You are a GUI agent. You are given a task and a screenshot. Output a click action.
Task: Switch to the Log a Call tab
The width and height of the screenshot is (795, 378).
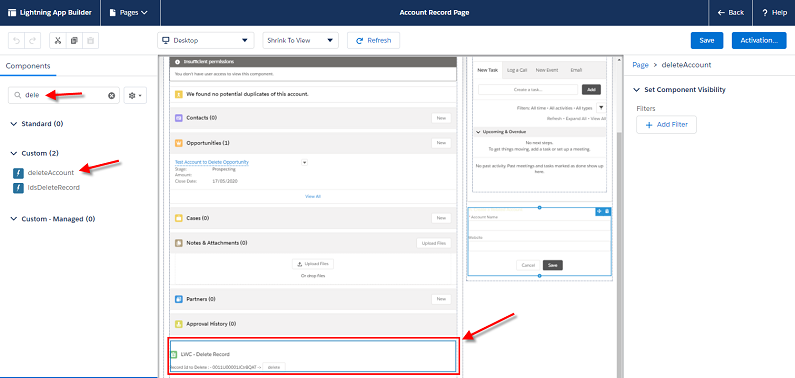click(516, 70)
